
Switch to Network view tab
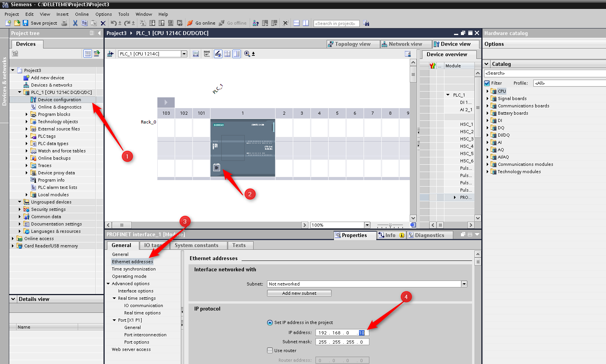coord(406,44)
